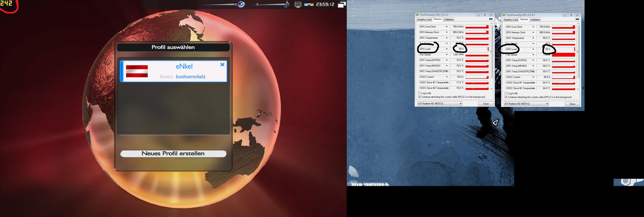The image size is (644, 217).
Task: Click the music volume slider knob
Action: [258, 5]
